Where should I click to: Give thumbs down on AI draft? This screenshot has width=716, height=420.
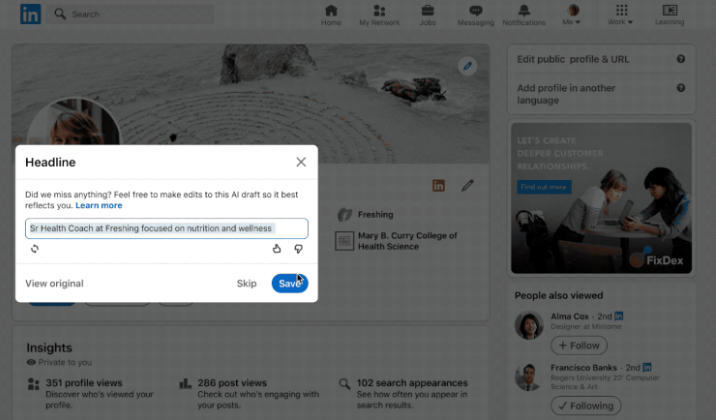pyautogui.click(x=298, y=249)
